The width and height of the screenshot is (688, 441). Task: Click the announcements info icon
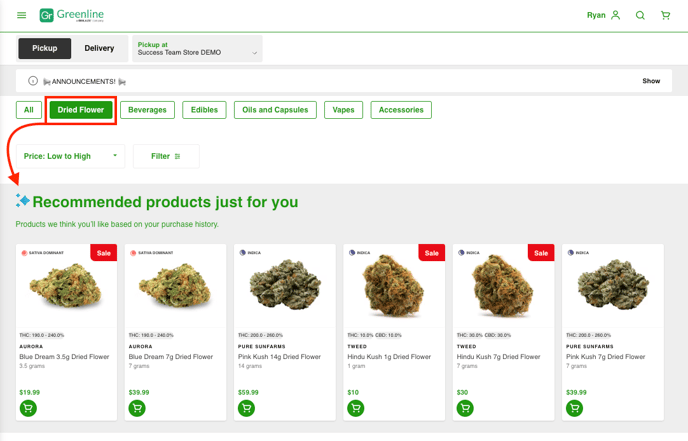[33, 81]
